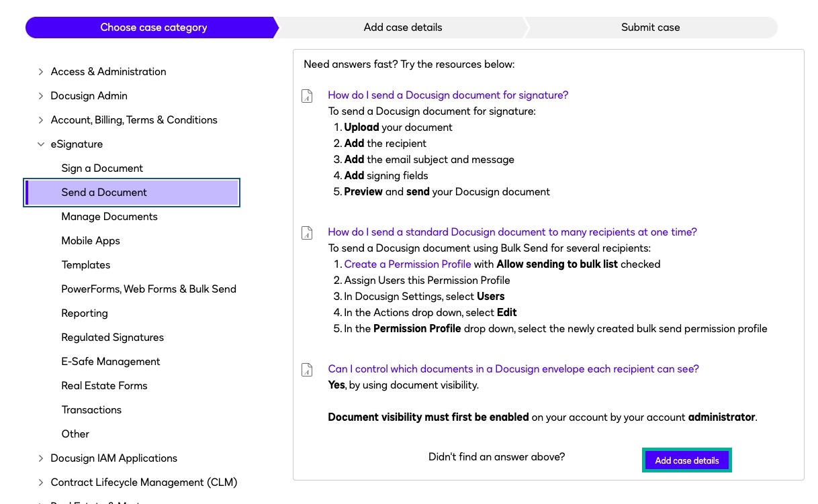818x504 pixels.
Task: Choose the Regulated Signatures option
Action: click(x=112, y=338)
